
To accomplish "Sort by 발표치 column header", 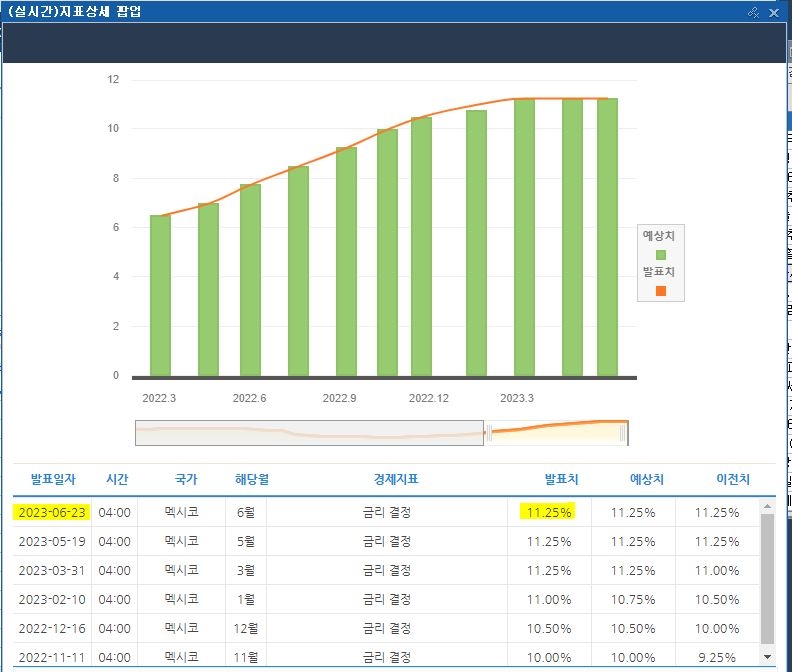I will coord(561,479).
